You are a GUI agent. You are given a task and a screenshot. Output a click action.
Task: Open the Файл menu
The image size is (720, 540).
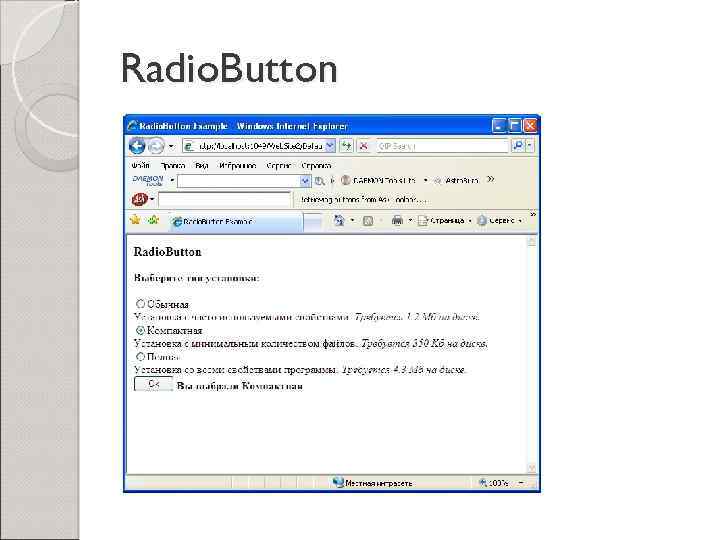(x=140, y=166)
